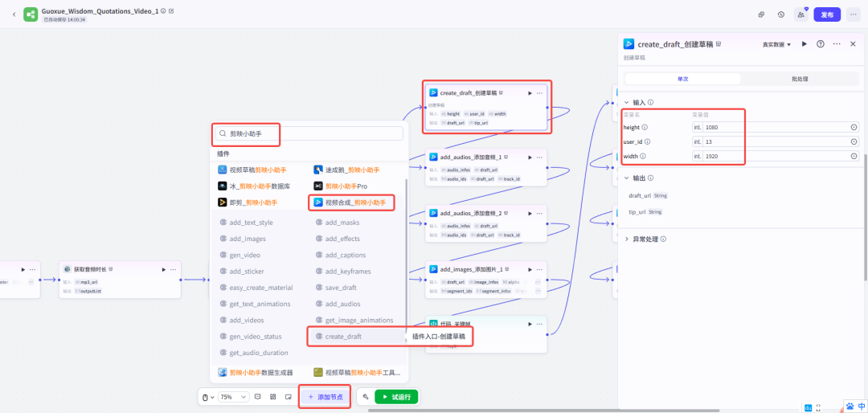Open the mouse interaction mode dropdown
This screenshot has height=413, width=868.
[207, 397]
